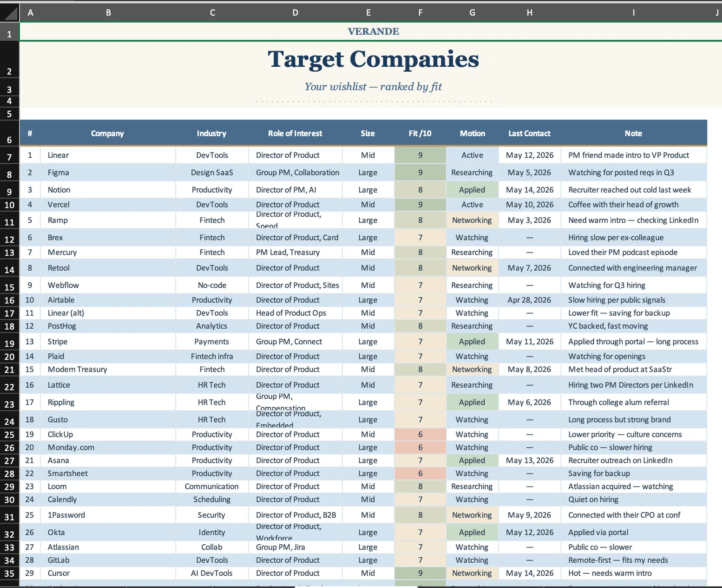Screen dimensions: 722x588
Task: Click the 'Your wishlist — ranked by fit' subtitle
Action: [x=373, y=87]
